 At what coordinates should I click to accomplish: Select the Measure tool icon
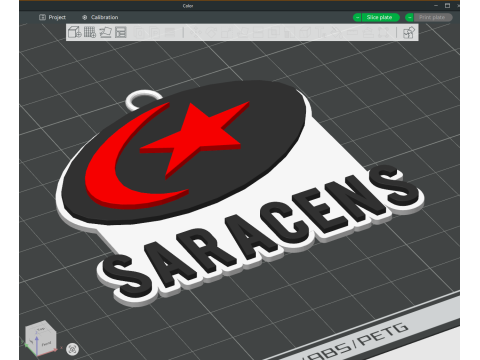tap(352, 33)
